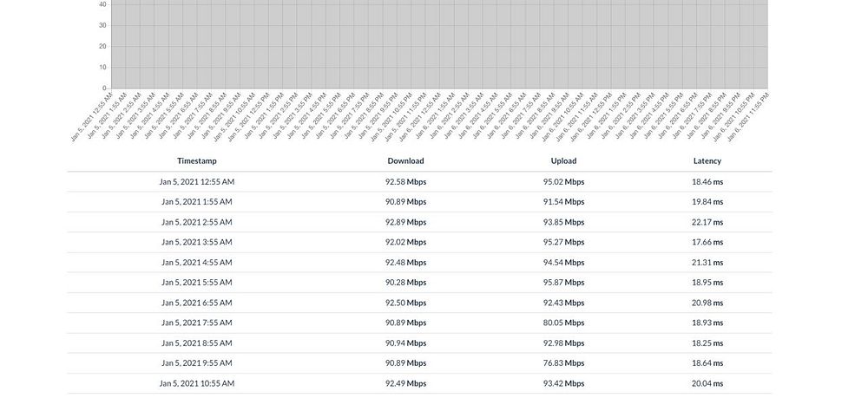Image resolution: width=868 pixels, height=398 pixels.
Task: Click the Latency column header
Action: (707, 161)
